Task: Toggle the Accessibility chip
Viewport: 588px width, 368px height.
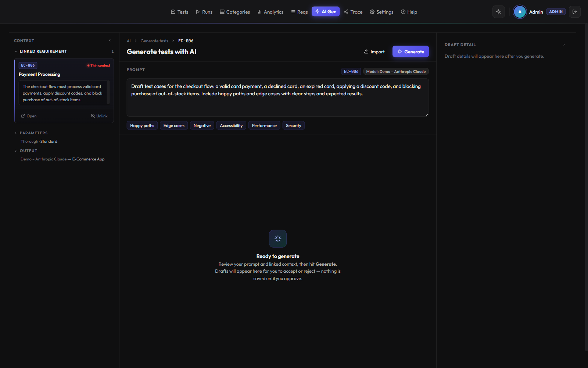Action: (231, 125)
